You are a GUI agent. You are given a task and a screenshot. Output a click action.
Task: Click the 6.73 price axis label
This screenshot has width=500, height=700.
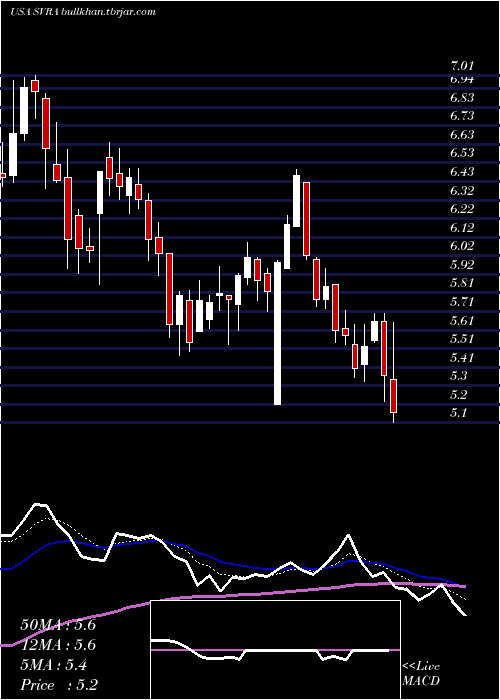point(462,116)
